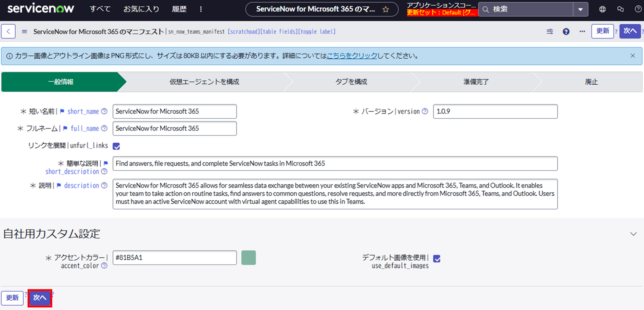This screenshot has height=310, width=644.
Task: Open the top navigation more-options dots
Action: (201, 9)
